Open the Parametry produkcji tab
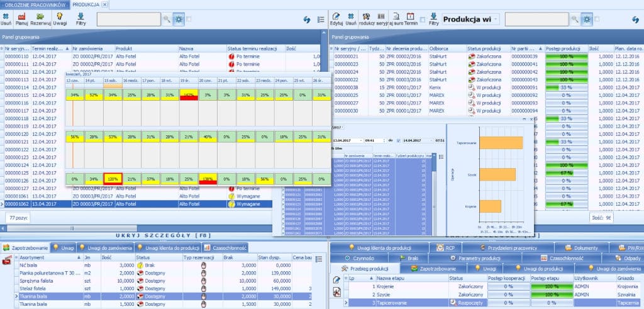Screen dimensions: 644x309 (x=476, y=258)
